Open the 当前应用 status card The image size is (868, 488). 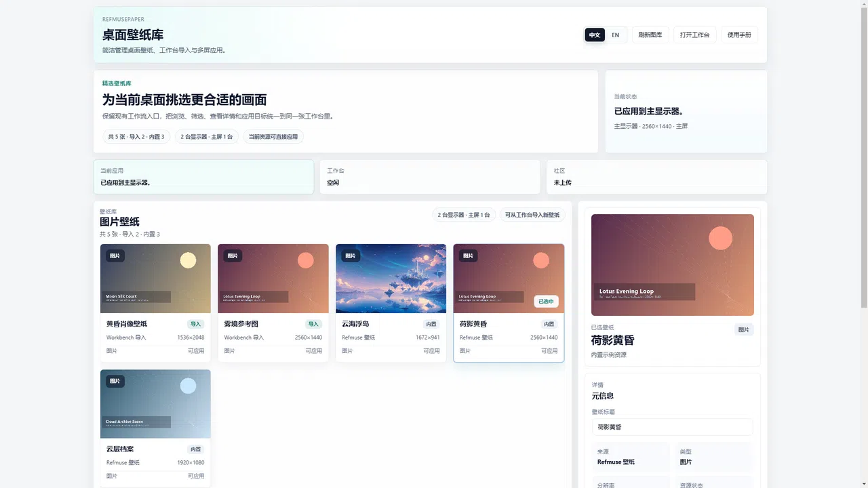coord(203,177)
